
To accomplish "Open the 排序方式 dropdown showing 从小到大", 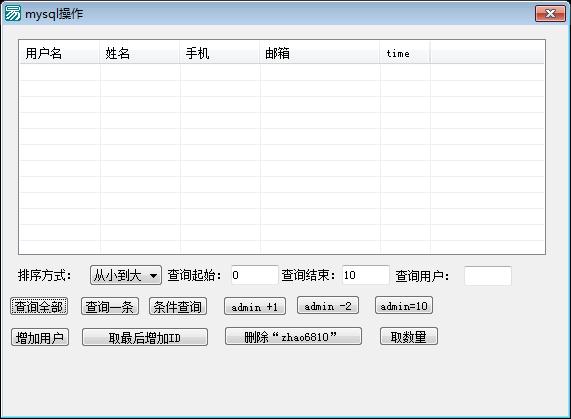I will (x=126, y=275).
